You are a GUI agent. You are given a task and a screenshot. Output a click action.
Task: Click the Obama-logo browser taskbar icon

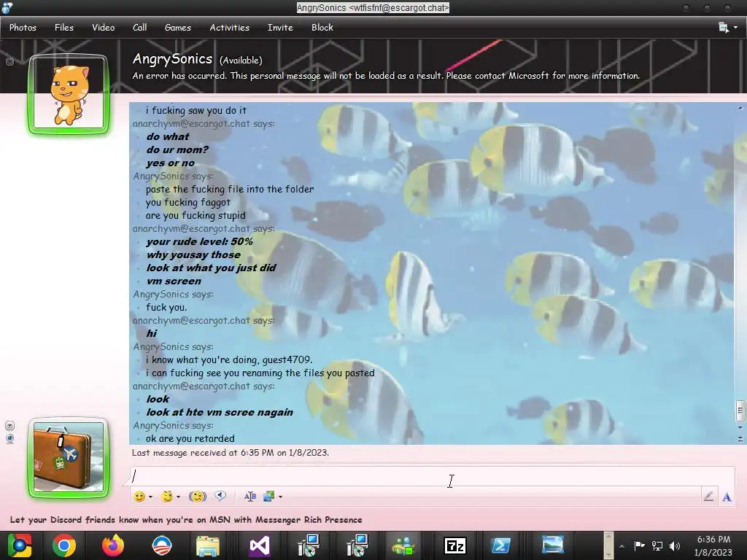point(161,545)
